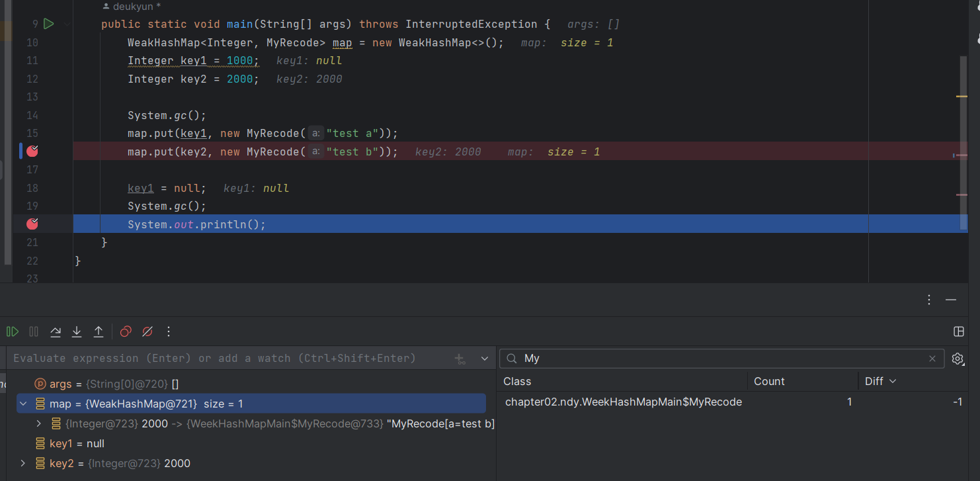Click the "test b" string literal
980x481 pixels.
[352, 152]
